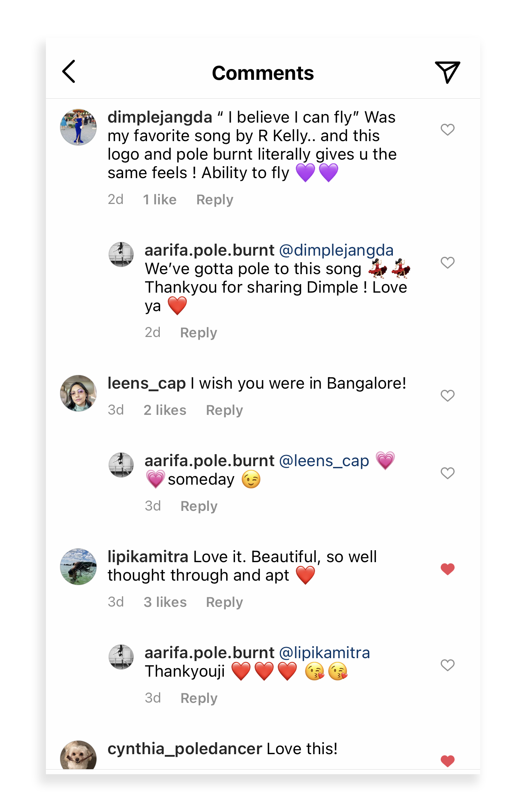Open dimplejangda's profile picture
This screenshot has height=812, width=526.
tap(78, 127)
